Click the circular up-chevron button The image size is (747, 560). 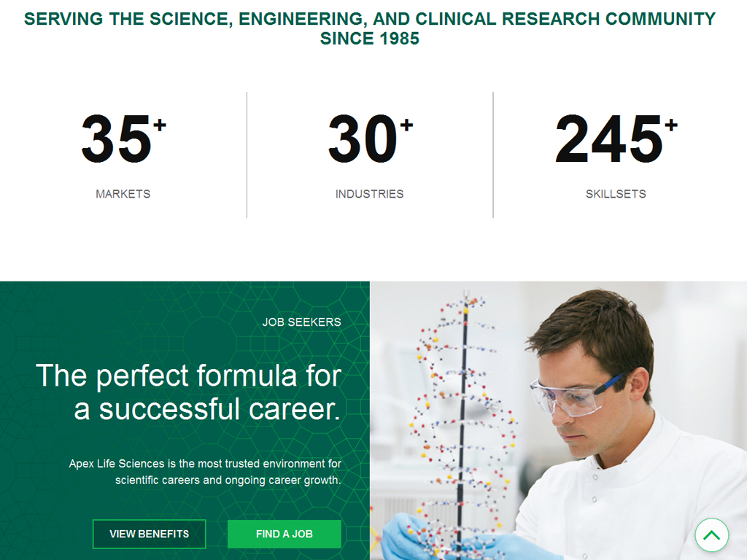point(711,534)
